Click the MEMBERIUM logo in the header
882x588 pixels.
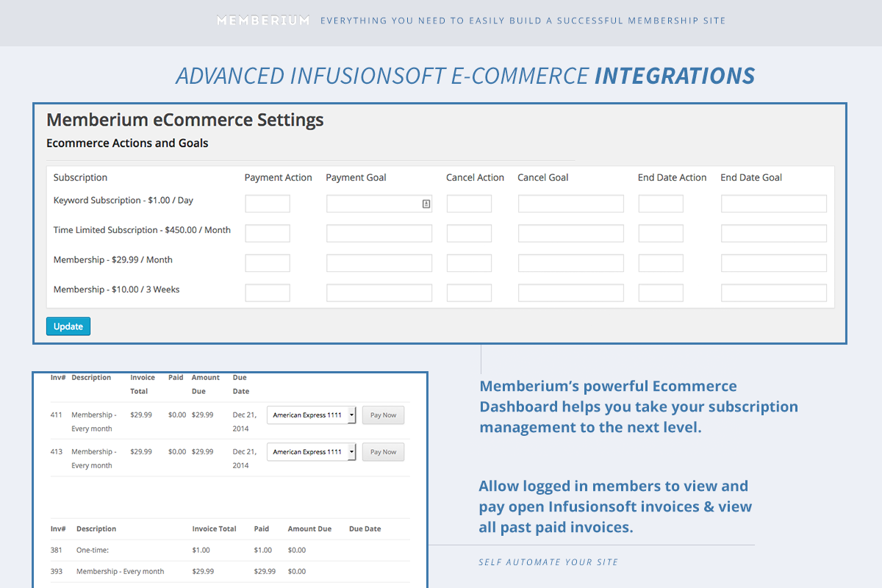[x=263, y=21]
